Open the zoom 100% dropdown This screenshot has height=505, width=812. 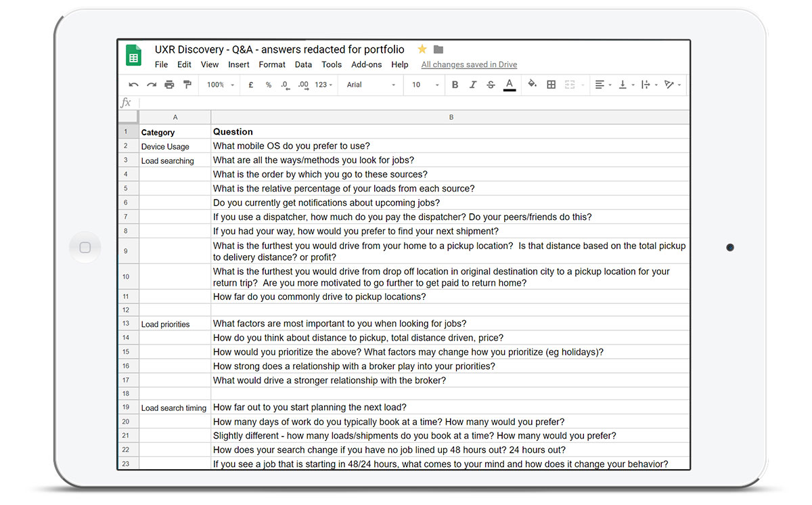coord(221,85)
